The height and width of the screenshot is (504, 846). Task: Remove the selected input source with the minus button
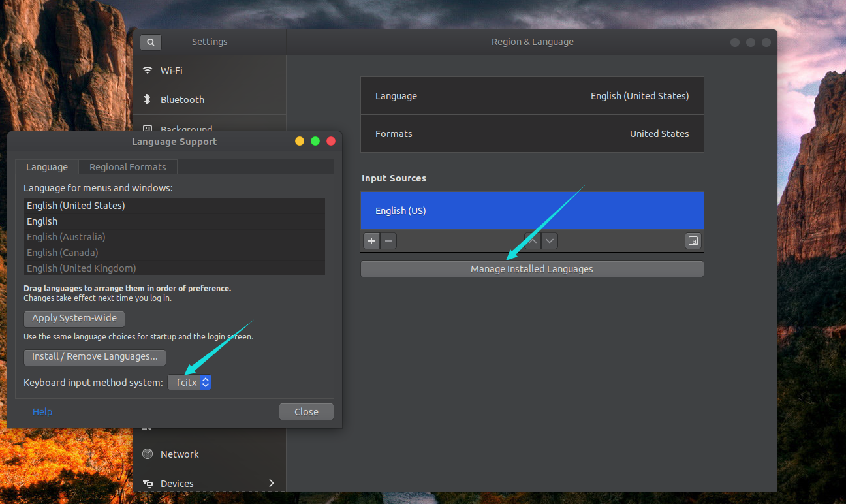point(388,241)
